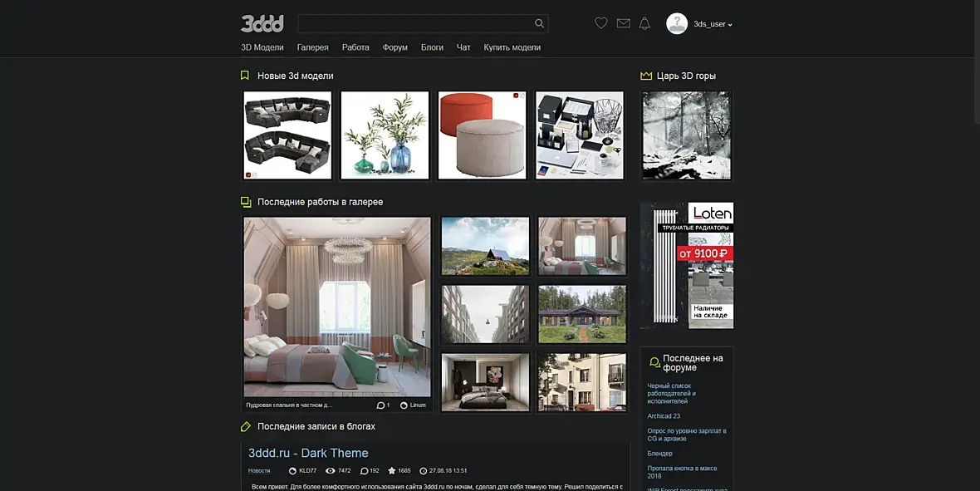Open the forest house gallery thumbnail
The width and height of the screenshot is (980, 491).
[x=582, y=315]
